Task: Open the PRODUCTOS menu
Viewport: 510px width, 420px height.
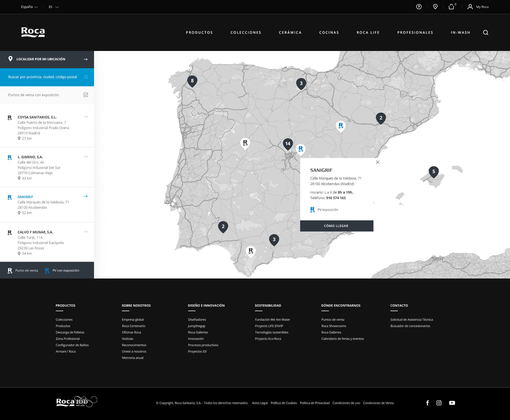Action: 199,32
